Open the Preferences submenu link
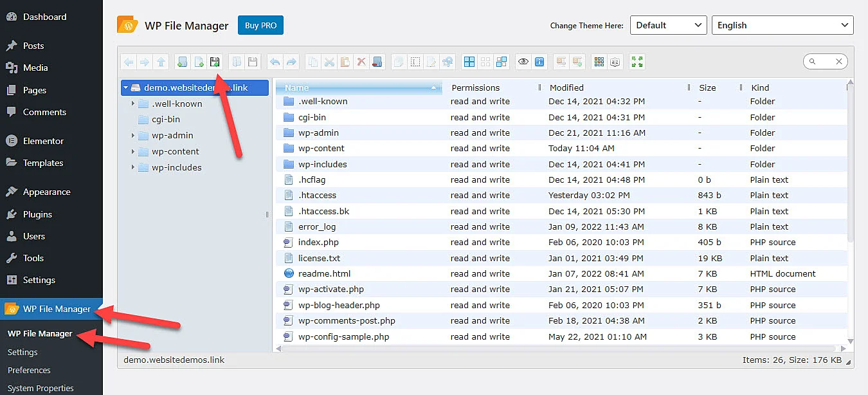Screen dimensions: 868x395 click(29, 370)
